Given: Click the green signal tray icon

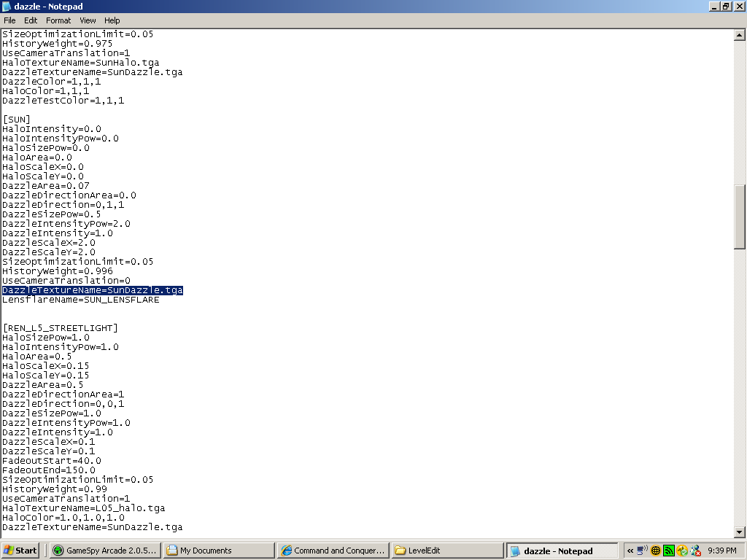Looking at the screenshot, I should 668,551.
